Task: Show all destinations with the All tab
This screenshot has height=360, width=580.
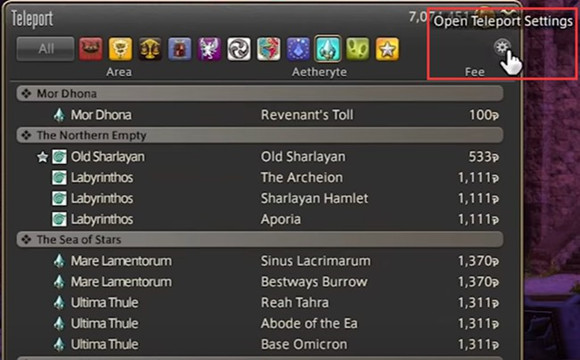Action: click(x=45, y=48)
